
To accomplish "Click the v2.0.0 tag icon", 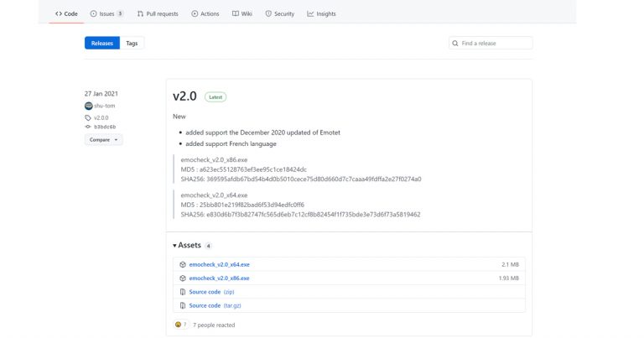I will point(88,117).
